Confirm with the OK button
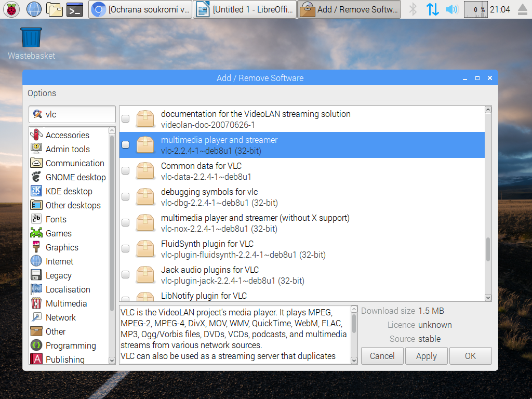The height and width of the screenshot is (399, 532). click(x=470, y=356)
